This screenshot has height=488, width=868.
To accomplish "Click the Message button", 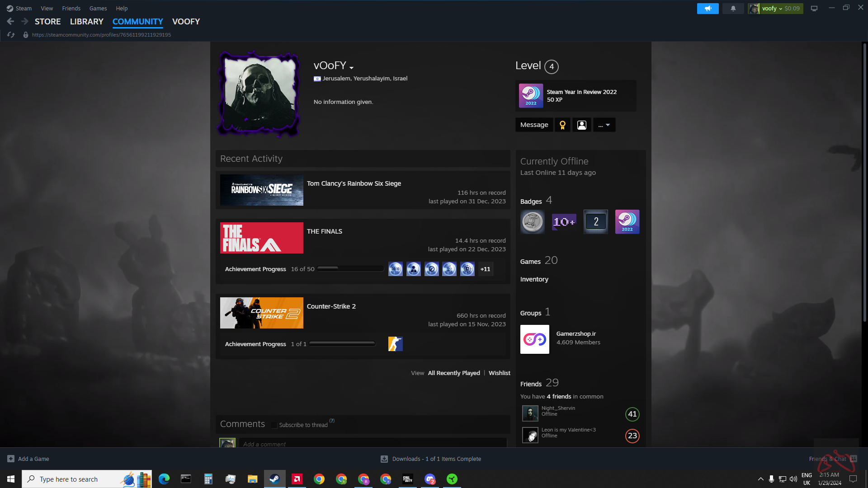I will (534, 125).
